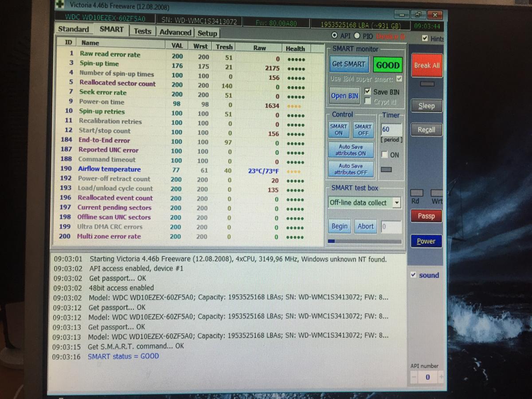Click the VAL column header
Screen dimensions: 532x399
coord(177,45)
